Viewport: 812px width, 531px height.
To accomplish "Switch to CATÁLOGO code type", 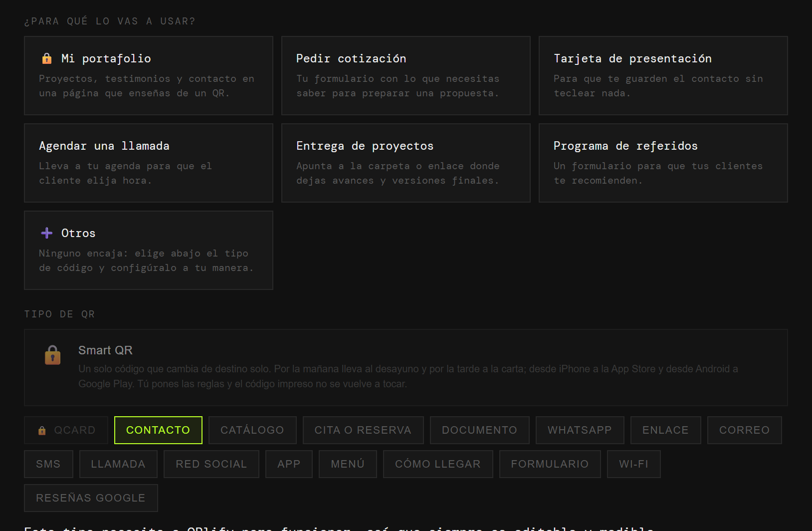I will pyautogui.click(x=252, y=430).
